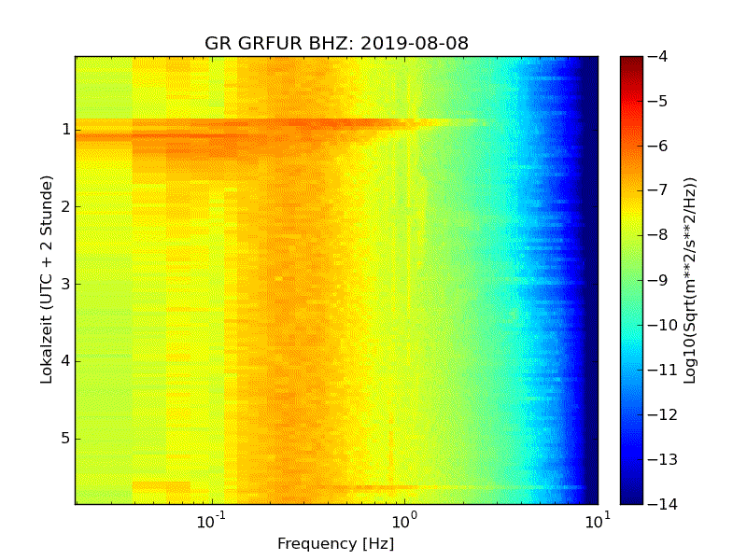This screenshot has height=560, width=747.
Task: Click the time tick label 2
Action: pos(66,206)
